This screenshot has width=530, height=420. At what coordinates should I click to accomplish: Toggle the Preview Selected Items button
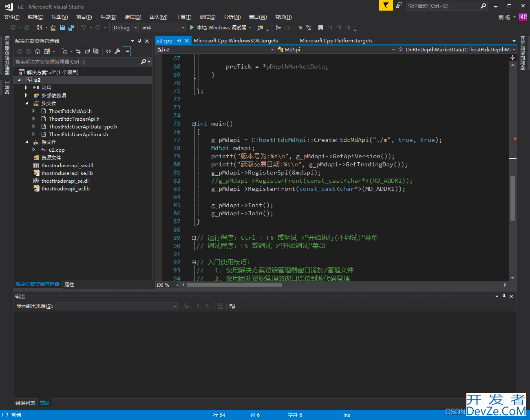[x=126, y=51]
